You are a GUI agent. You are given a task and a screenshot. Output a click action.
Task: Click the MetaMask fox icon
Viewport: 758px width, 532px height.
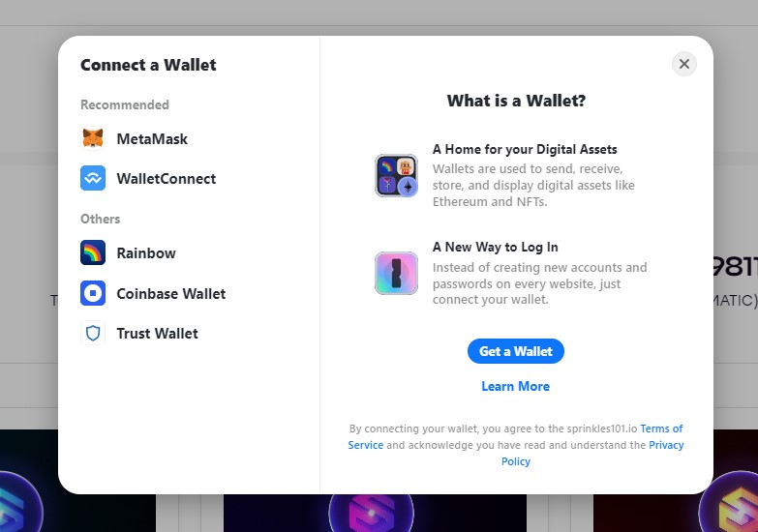93,138
